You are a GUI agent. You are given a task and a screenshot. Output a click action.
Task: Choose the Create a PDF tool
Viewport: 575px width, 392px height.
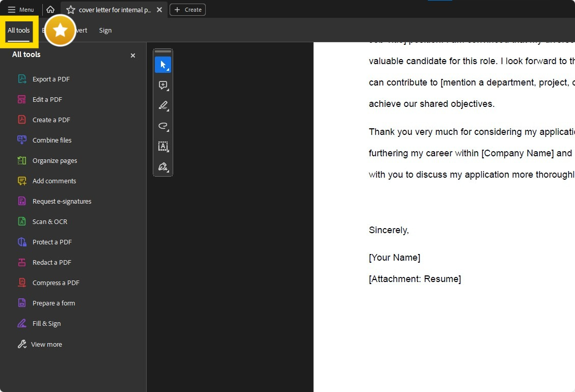pyautogui.click(x=44, y=120)
